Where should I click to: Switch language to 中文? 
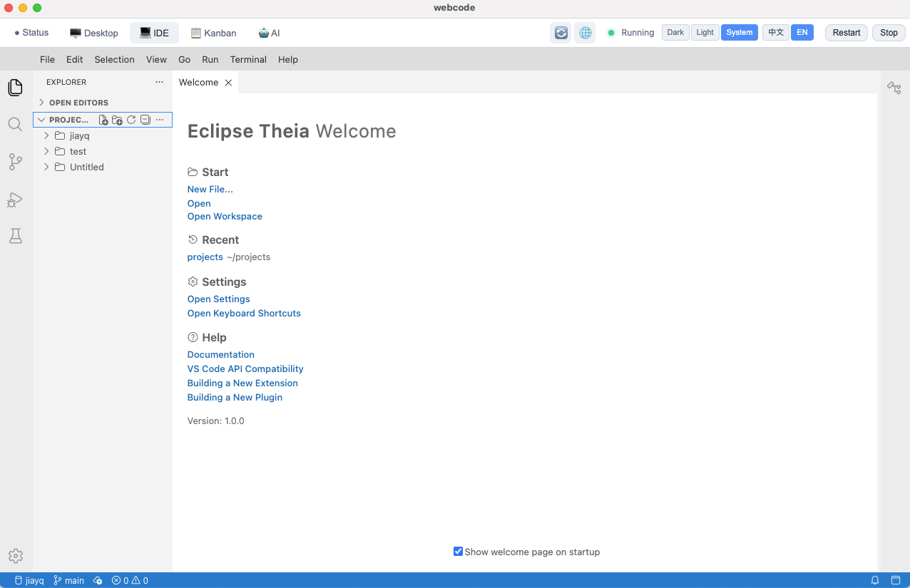pyautogui.click(x=775, y=33)
